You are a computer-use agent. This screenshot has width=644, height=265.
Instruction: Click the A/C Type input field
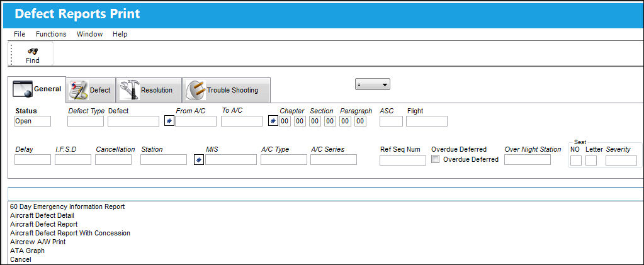click(284, 160)
